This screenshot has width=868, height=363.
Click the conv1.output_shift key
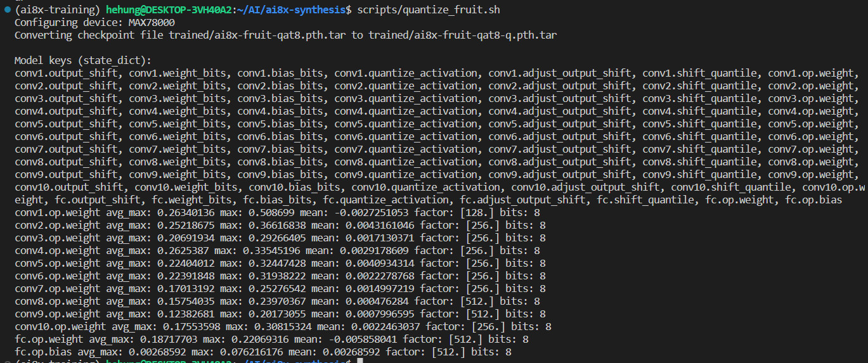coord(66,73)
